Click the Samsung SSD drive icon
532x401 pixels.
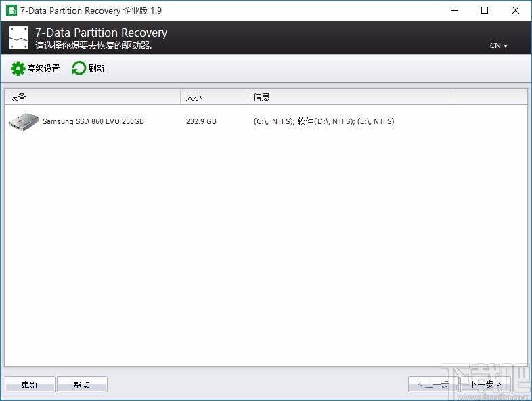pos(24,121)
